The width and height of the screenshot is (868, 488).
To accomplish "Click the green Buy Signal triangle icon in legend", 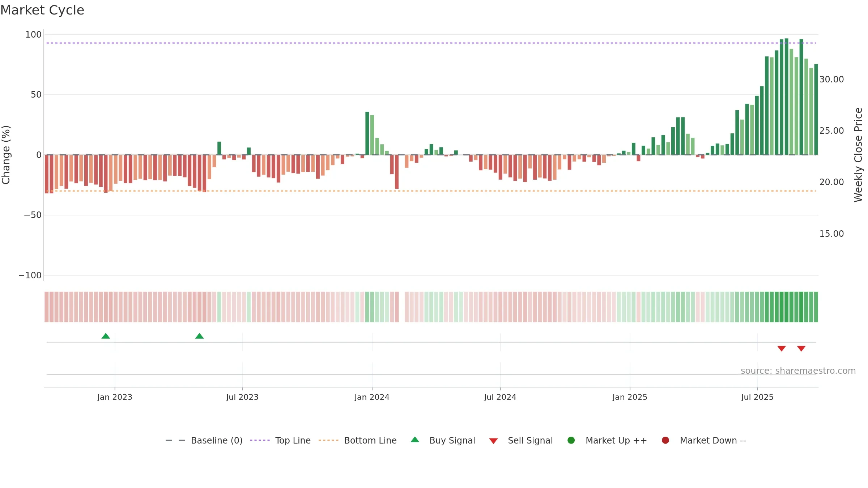I will point(415,440).
